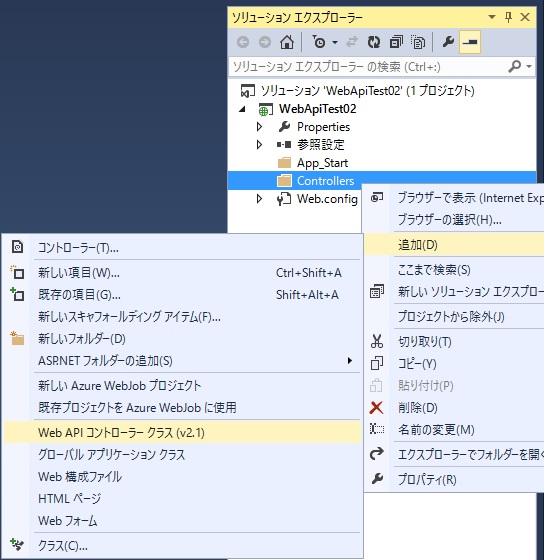The height and width of the screenshot is (560, 544).
Task: Click the Back navigation arrow in Solution Explorer
Action: coord(243,42)
